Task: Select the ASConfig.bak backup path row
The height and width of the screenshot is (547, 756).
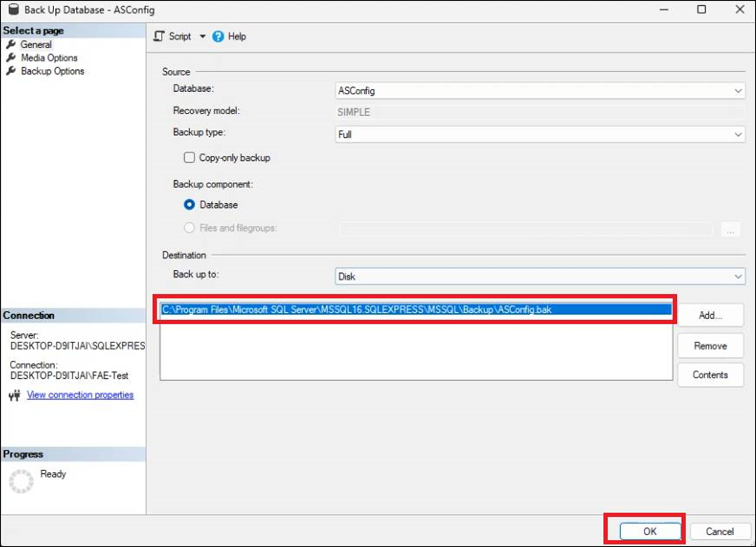Action: coord(416,309)
